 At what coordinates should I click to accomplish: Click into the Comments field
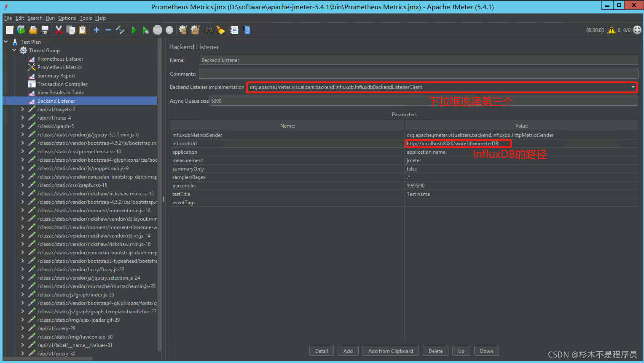(x=419, y=74)
